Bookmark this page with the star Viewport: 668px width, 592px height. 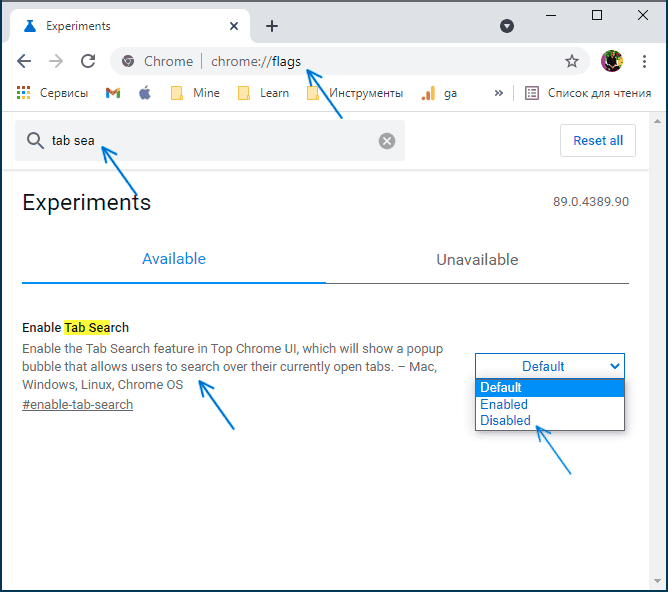572,61
